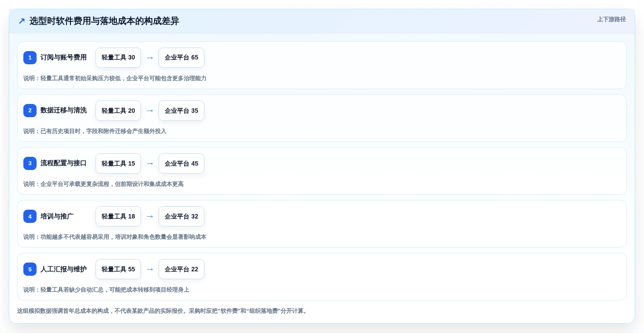The width and height of the screenshot is (644, 333).
Task: Click step badge 5 for 人工汇报与维护
Action: coord(30,269)
